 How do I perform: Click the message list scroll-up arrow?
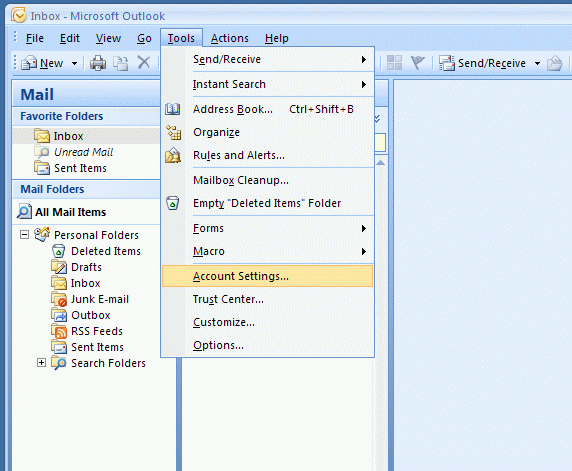pos(380,163)
